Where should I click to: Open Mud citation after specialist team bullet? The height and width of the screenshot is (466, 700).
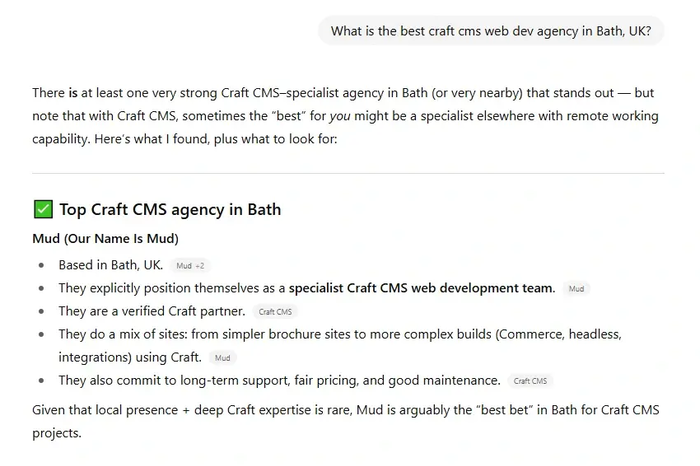coord(576,289)
